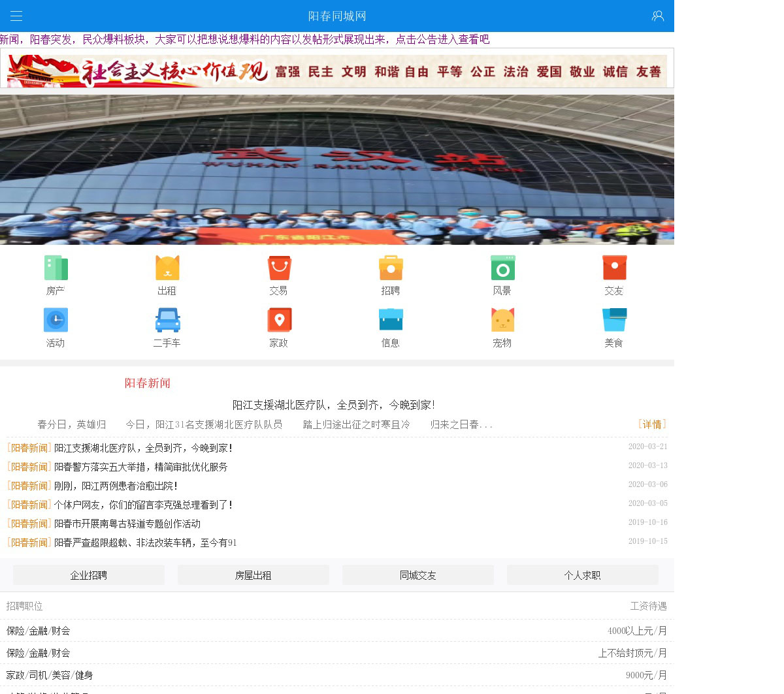Click the date 2019-10-16
The width and height of the screenshot is (784, 694).
[x=648, y=522]
